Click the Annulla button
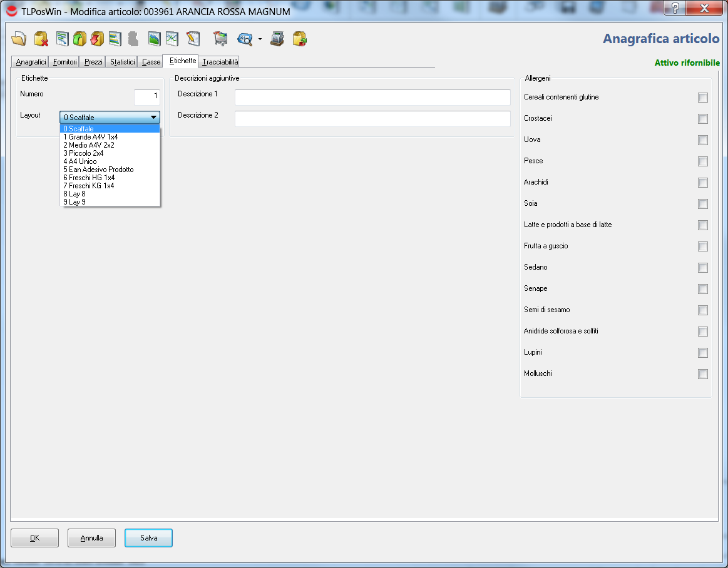Image resolution: width=728 pixels, height=568 pixels. point(91,538)
